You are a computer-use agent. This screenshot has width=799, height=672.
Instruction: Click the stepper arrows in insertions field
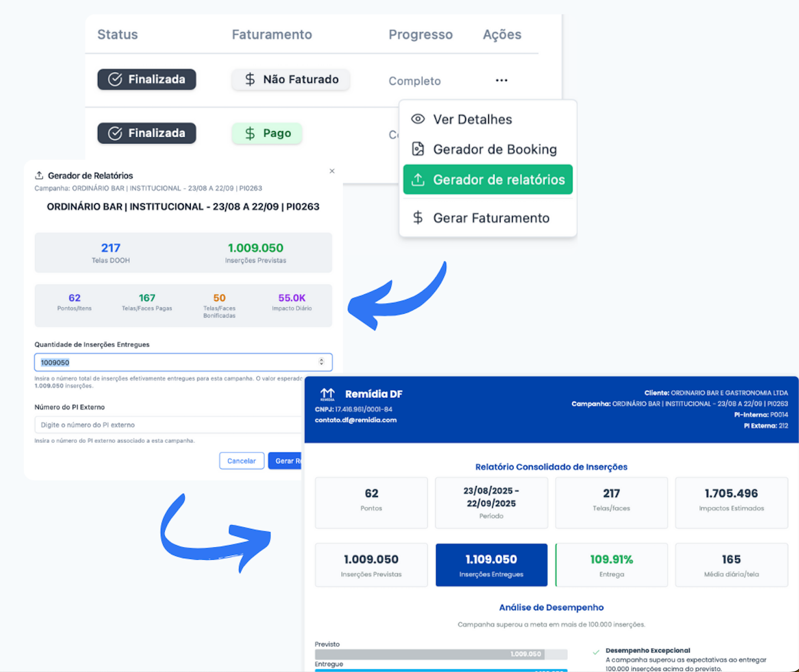tap(321, 362)
